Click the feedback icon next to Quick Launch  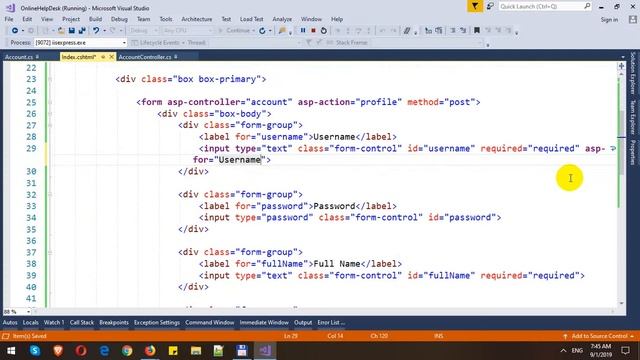[x=490, y=6]
